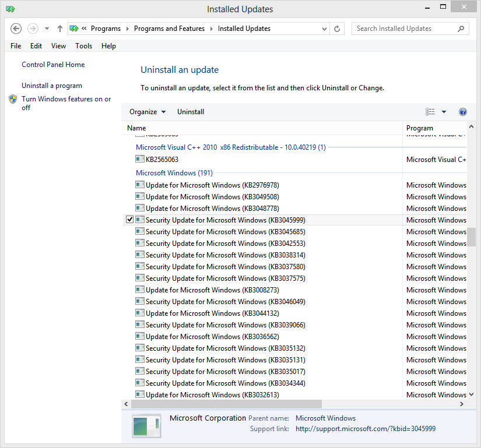Viewport: 481px width, 448px height.
Task: Click the icon of security update KB3046049
Action: 140,301
